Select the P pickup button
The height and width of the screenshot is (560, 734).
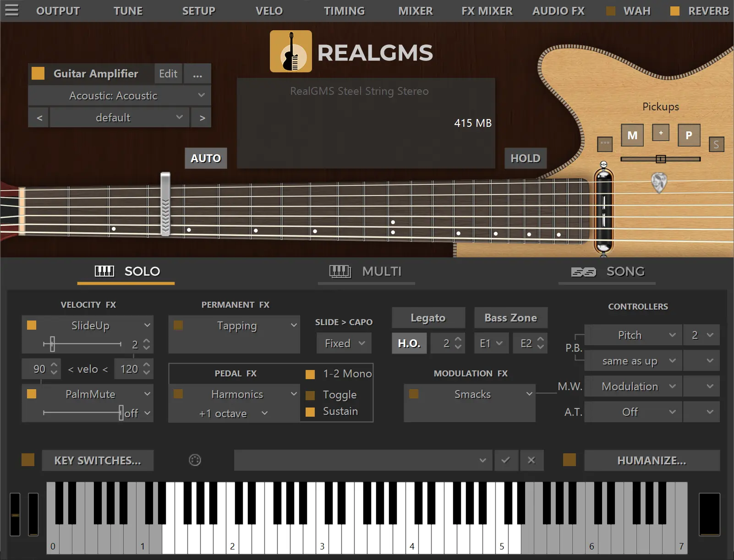pyautogui.click(x=688, y=135)
